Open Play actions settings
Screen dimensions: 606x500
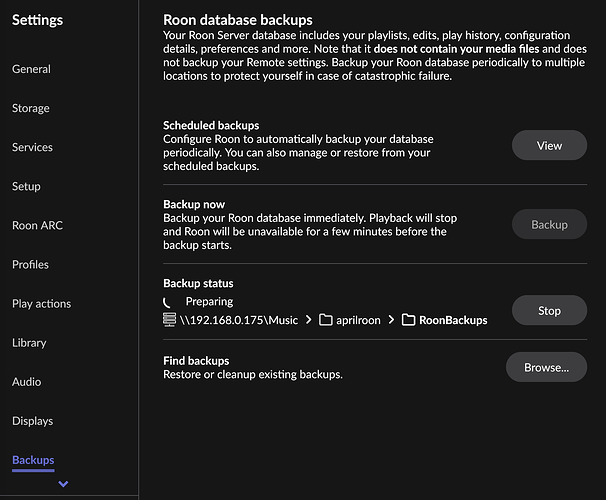click(x=41, y=304)
